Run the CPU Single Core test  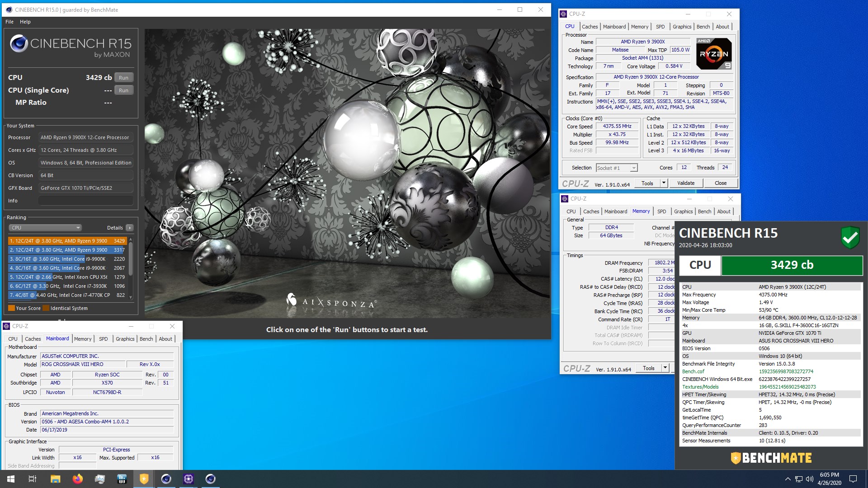pyautogui.click(x=123, y=90)
